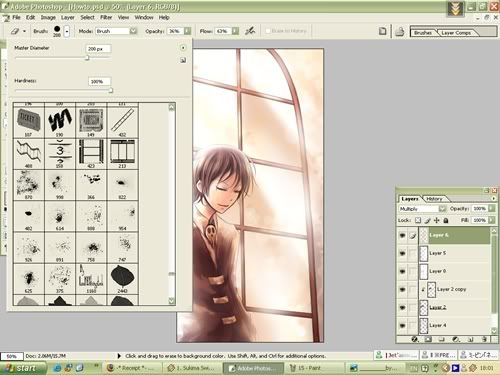Select the ink blot brush 482
The height and width of the screenshot is (375, 500).
pos(29,216)
